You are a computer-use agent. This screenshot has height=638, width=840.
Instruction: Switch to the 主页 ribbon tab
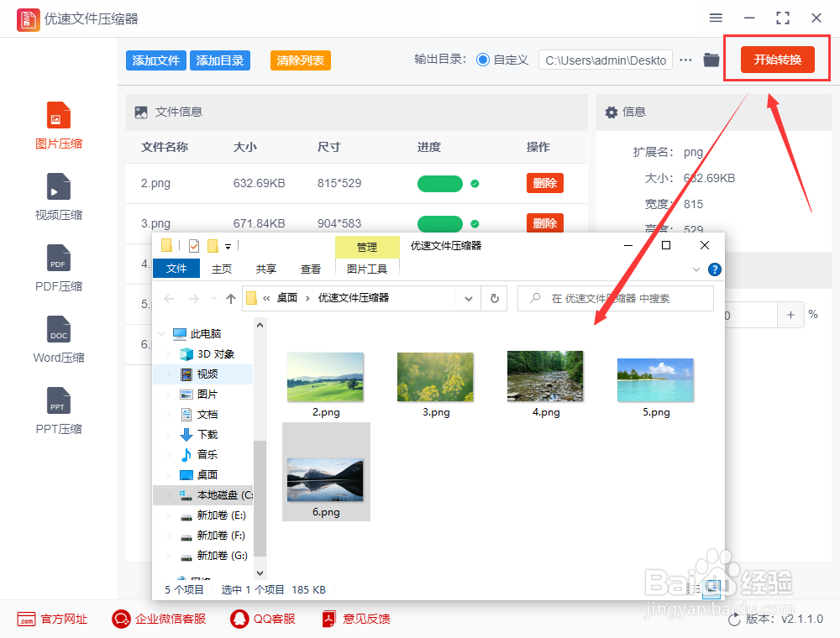tap(221, 269)
